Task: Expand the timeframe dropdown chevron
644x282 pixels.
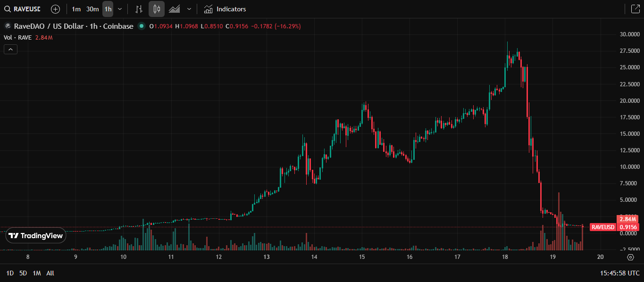Action: click(119, 9)
